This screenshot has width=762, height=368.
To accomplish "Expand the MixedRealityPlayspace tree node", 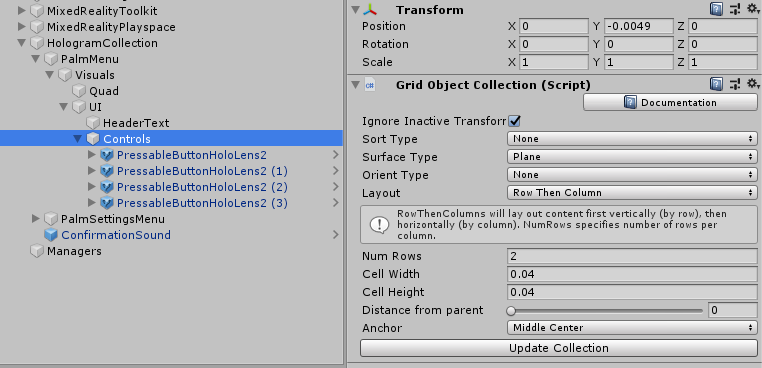I will point(21,27).
